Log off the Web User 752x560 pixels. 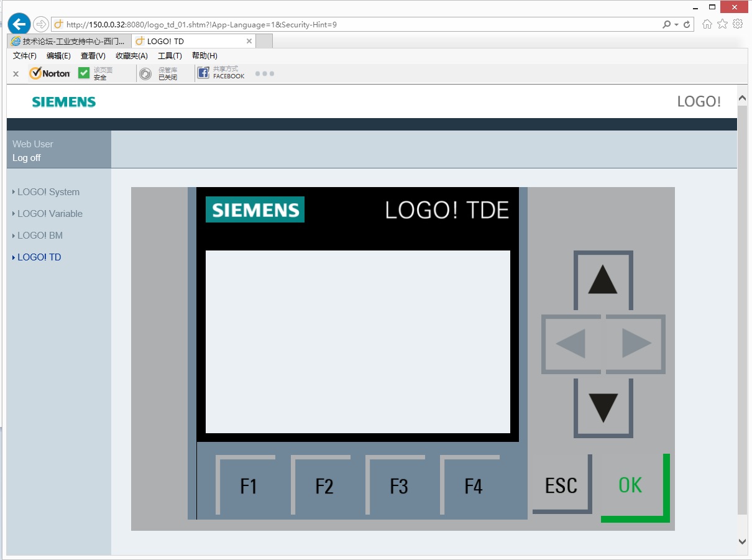(x=27, y=158)
